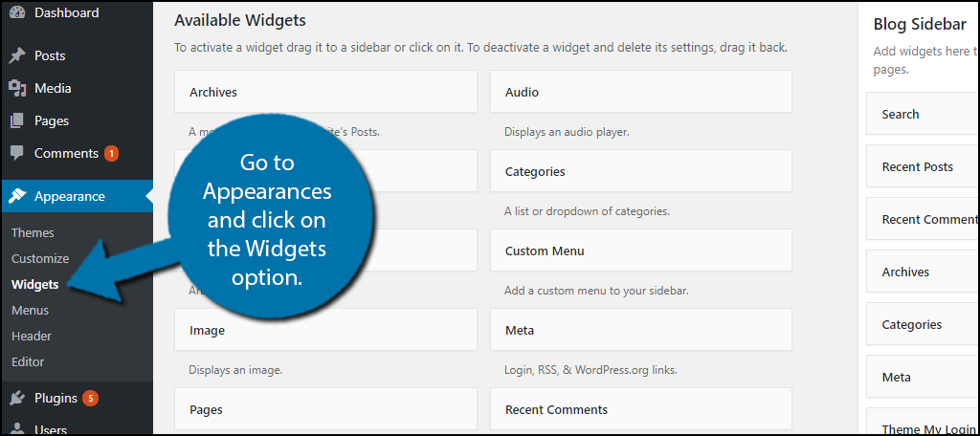
Task: Expand Recent Posts in Blog Sidebar
Action: coord(923,166)
